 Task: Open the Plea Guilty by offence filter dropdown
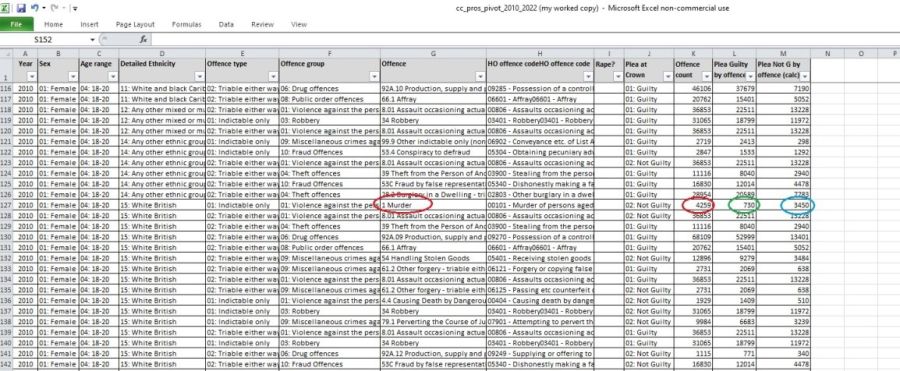click(750, 76)
